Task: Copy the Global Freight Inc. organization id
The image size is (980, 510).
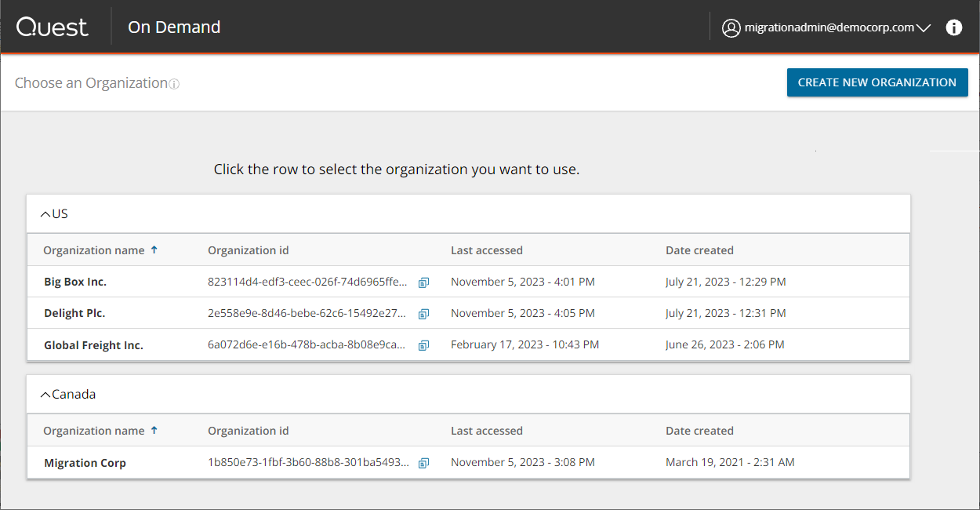Action: coord(423,345)
